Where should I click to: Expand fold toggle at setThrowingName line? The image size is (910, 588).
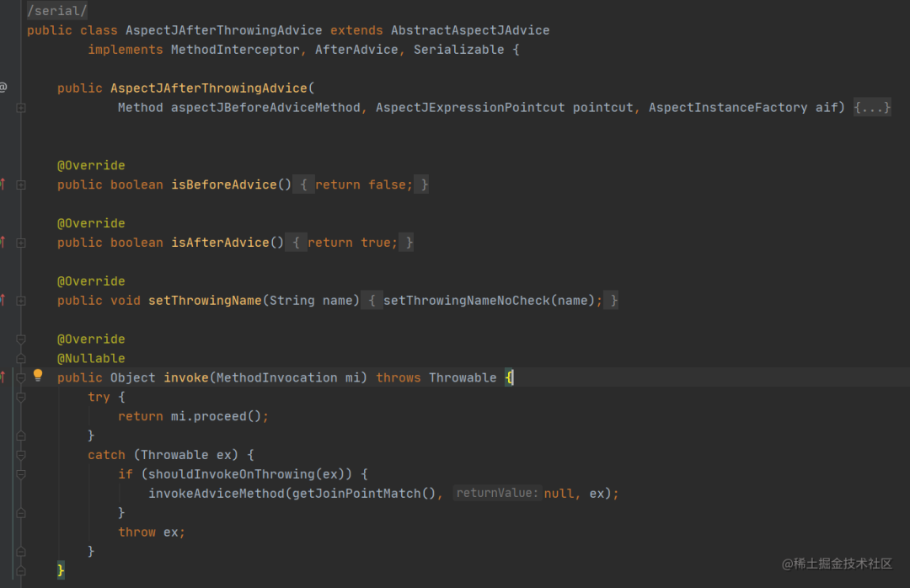click(21, 301)
